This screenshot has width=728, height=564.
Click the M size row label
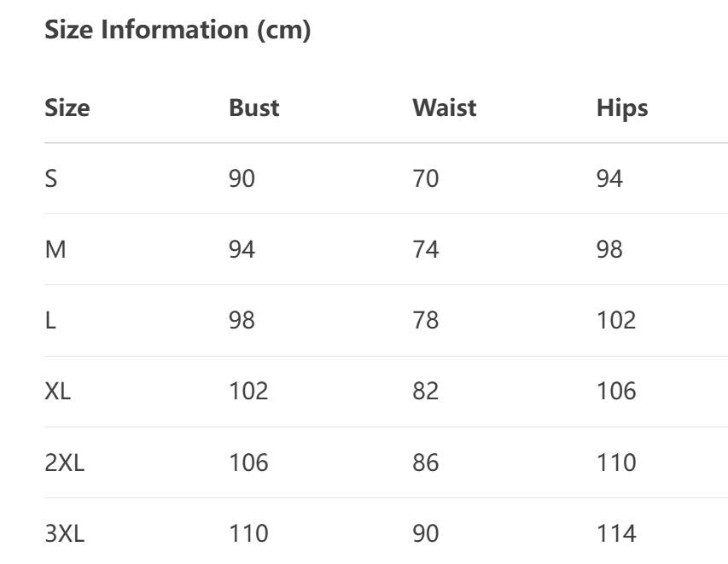[55, 250]
